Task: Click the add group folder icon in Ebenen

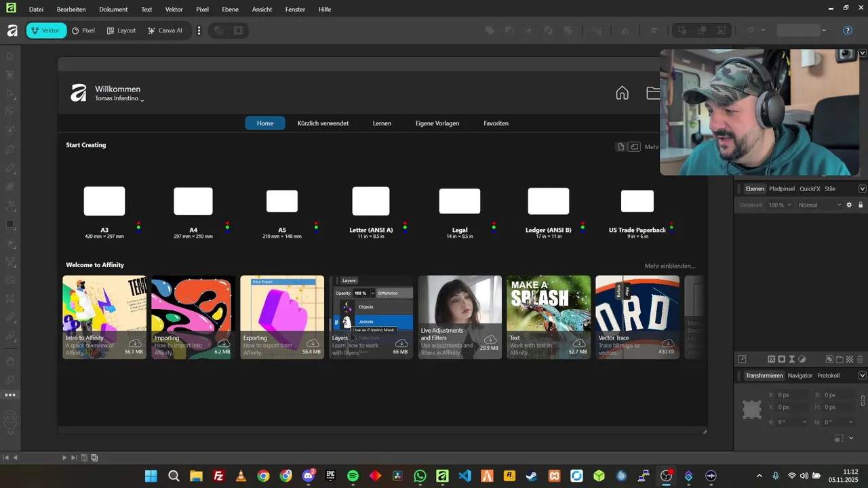Action: pyautogui.click(x=840, y=359)
